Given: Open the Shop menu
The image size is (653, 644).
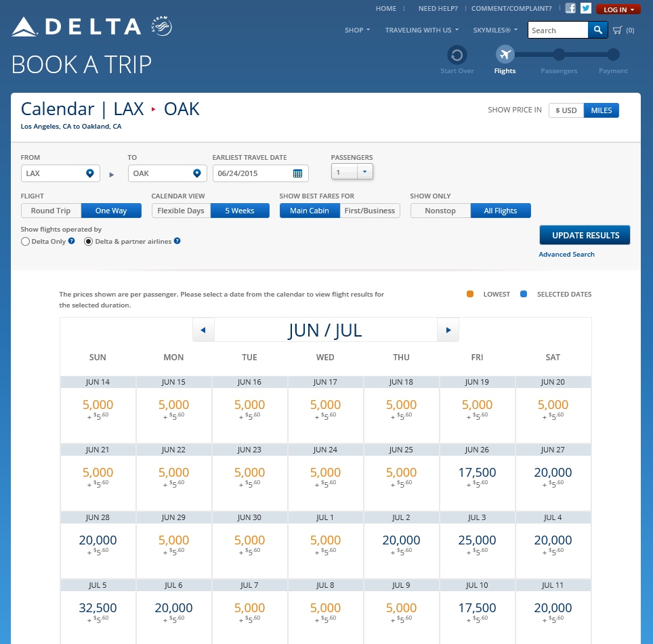Looking at the screenshot, I should point(357,30).
